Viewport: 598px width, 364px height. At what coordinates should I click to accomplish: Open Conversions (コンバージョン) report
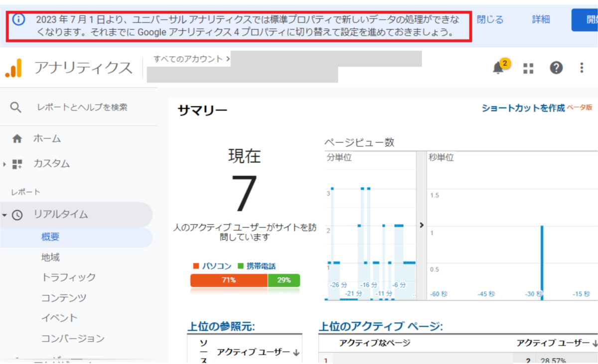click(x=73, y=339)
